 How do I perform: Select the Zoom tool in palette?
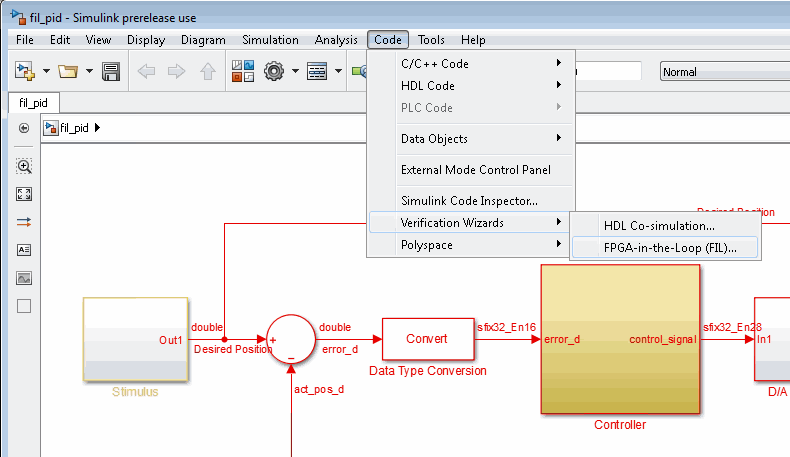point(24,166)
